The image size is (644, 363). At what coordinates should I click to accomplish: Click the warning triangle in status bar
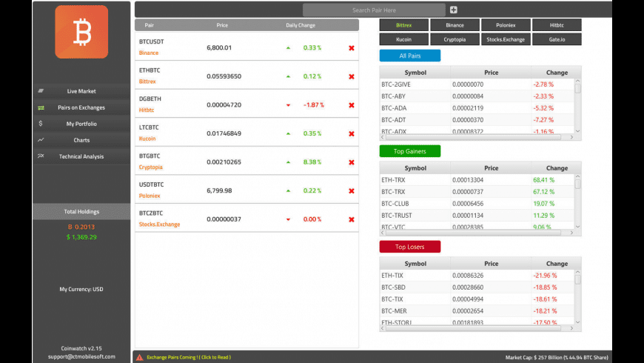coord(140,357)
